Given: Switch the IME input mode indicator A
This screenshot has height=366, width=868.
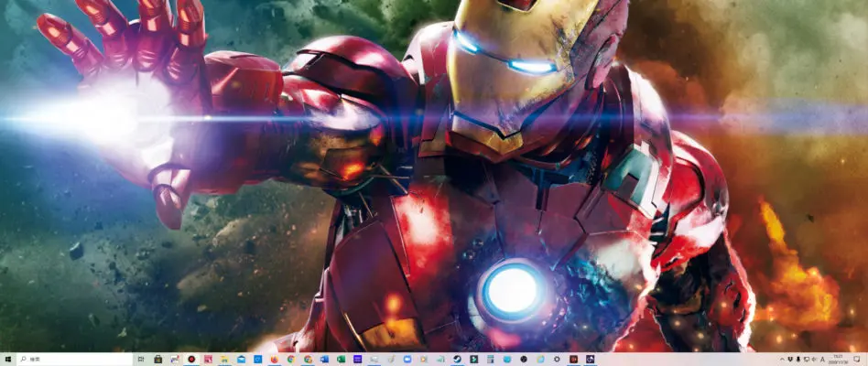Looking at the screenshot, I should [822, 360].
